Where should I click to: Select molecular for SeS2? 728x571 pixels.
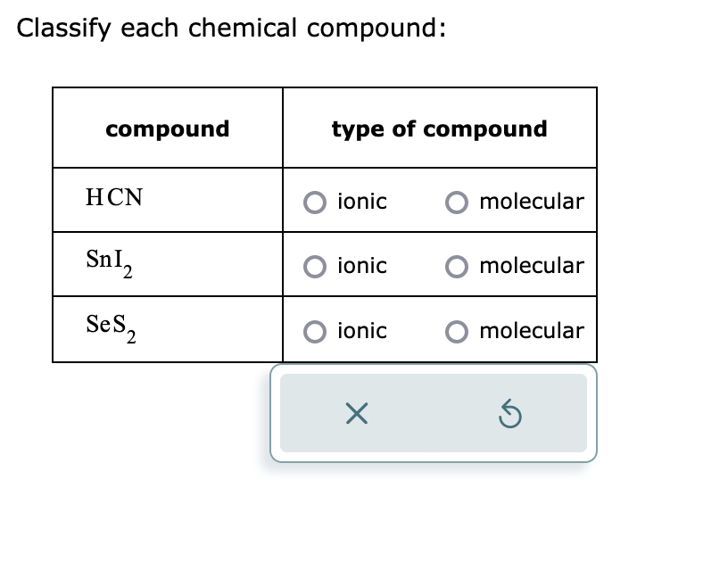457,331
